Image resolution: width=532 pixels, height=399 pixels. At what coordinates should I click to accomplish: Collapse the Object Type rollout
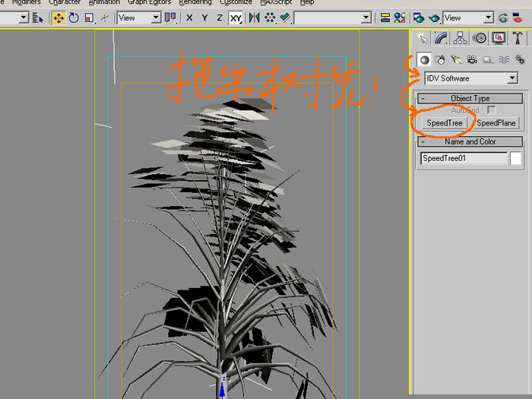[470, 98]
